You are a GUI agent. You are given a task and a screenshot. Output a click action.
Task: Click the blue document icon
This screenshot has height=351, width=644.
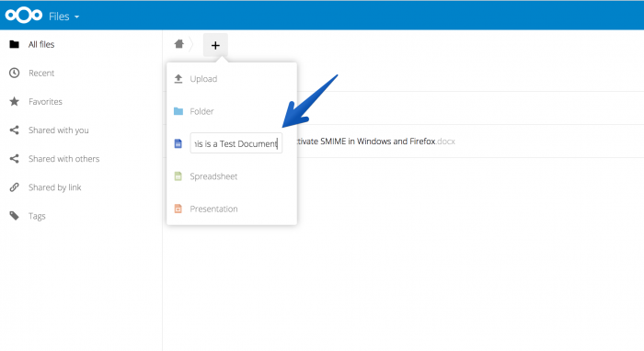click(178, 143)
